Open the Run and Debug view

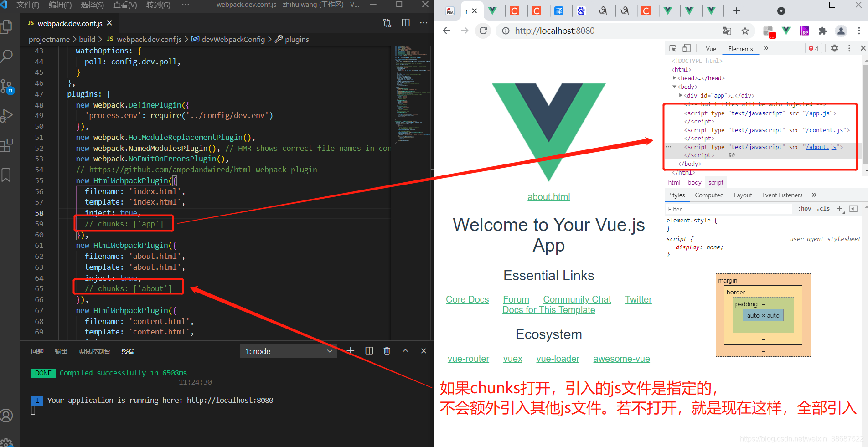(6, 116)
